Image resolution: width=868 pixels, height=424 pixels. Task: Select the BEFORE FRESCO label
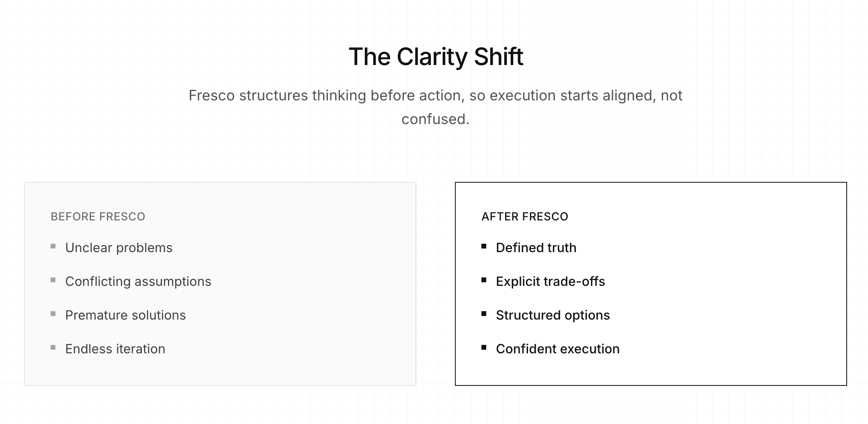click(x=98, y=217)
